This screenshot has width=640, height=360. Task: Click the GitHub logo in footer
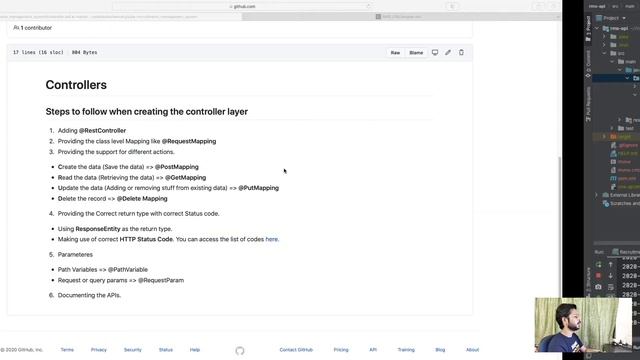tap(240, 351)
